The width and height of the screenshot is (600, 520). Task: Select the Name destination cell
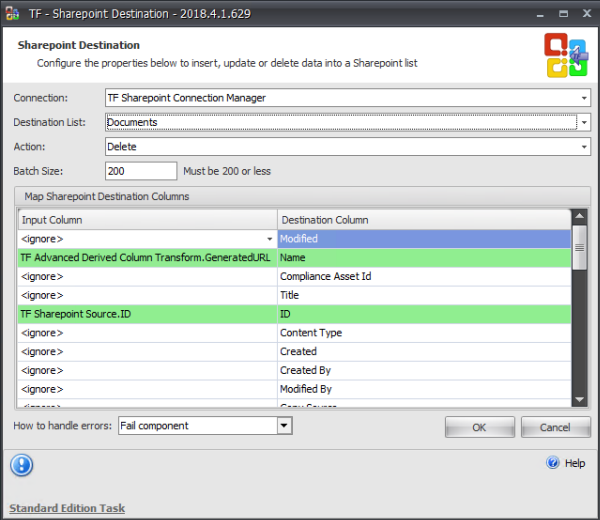424,258
